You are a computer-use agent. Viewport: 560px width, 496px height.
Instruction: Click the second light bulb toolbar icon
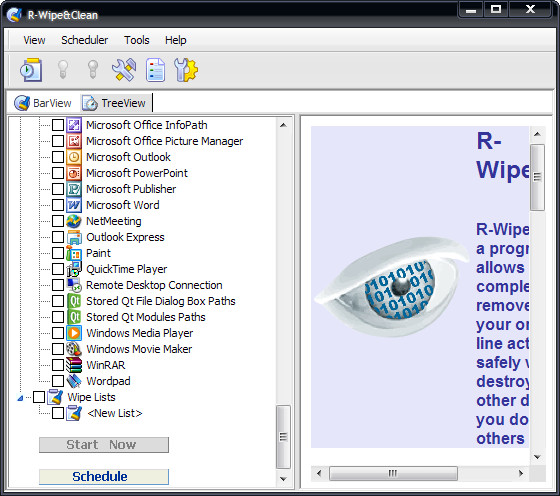93,69
